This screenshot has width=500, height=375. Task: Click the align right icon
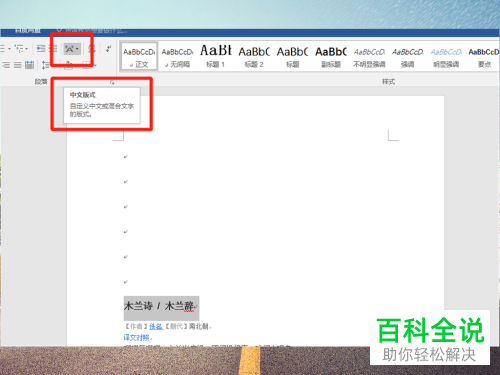pyautogui.click(x=6, y=65)
